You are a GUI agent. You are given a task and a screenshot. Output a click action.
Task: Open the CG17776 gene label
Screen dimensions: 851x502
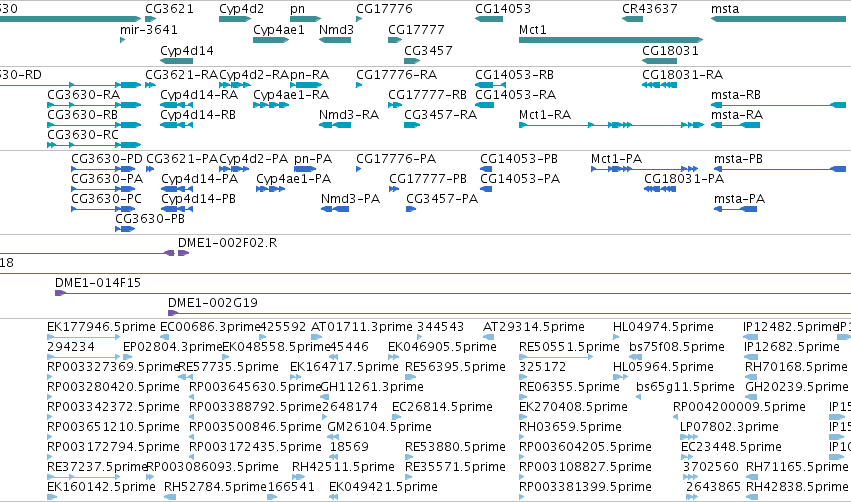tap(384, 9)
